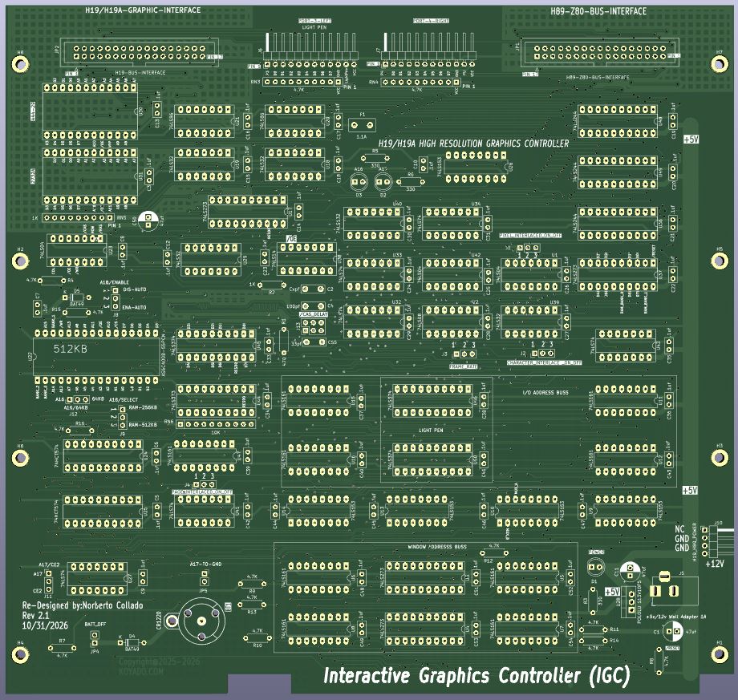This screenshot has height=700, width=738.
Task: Click the Interactive Graphics Controller (IGC) title text
Action: point(476,676)
